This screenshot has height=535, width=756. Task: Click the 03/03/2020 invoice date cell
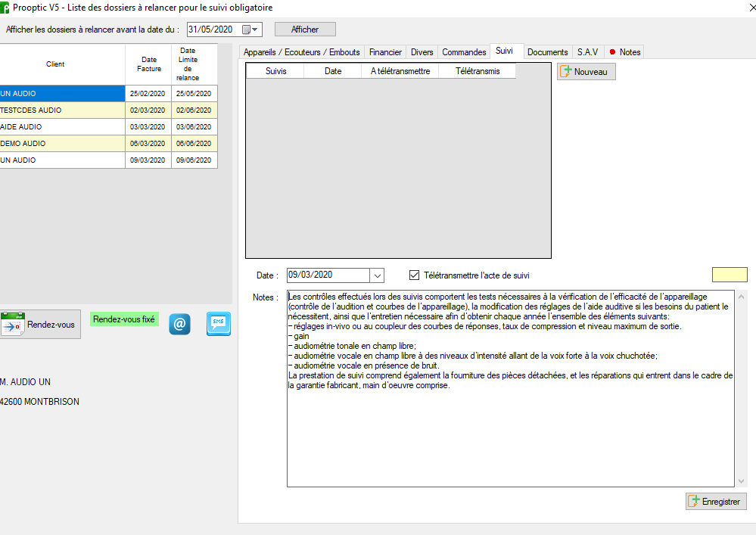(148, 127)
